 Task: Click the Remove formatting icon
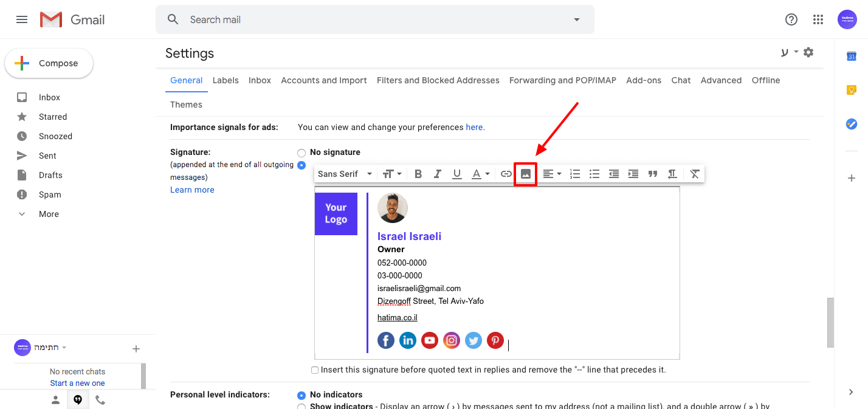tap(694, 174)
